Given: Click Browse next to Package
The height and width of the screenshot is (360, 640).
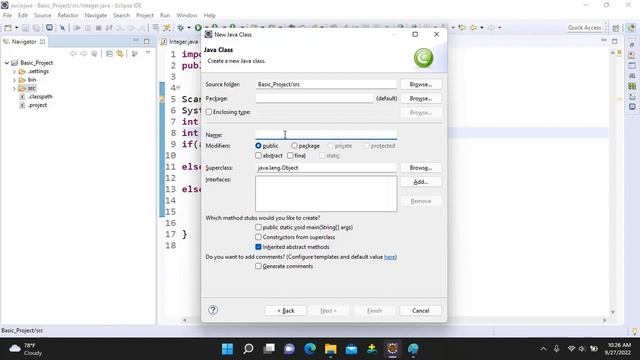Looking at the screenshot, I should [420, 98].
